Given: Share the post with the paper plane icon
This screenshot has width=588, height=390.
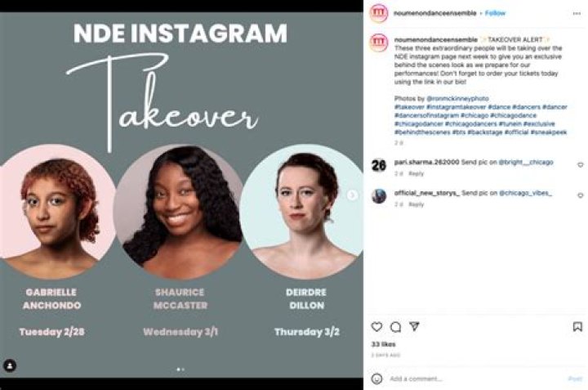Looking at the screenshot, I should pos(414,326).
